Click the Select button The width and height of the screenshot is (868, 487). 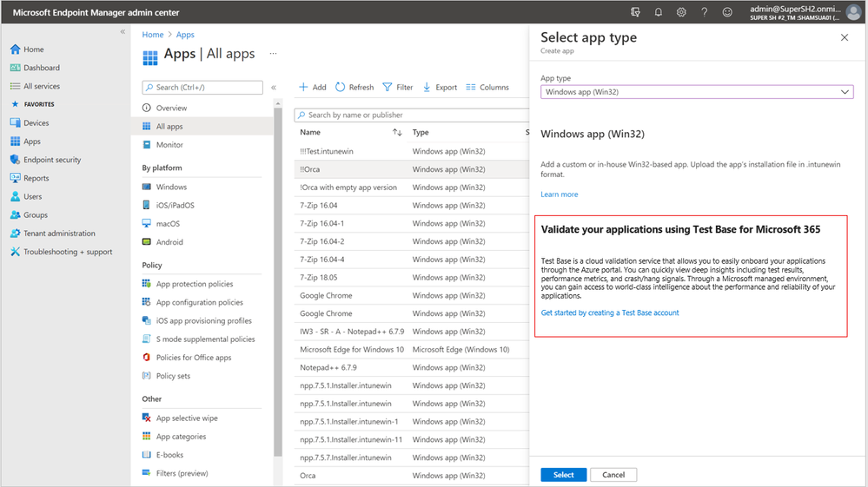tap(564, 475)
